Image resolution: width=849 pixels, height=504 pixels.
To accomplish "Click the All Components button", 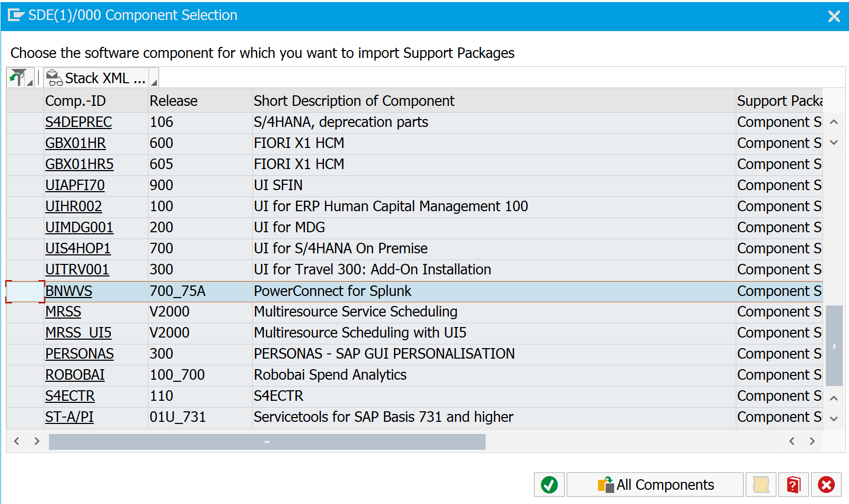I will click(655, 485).
